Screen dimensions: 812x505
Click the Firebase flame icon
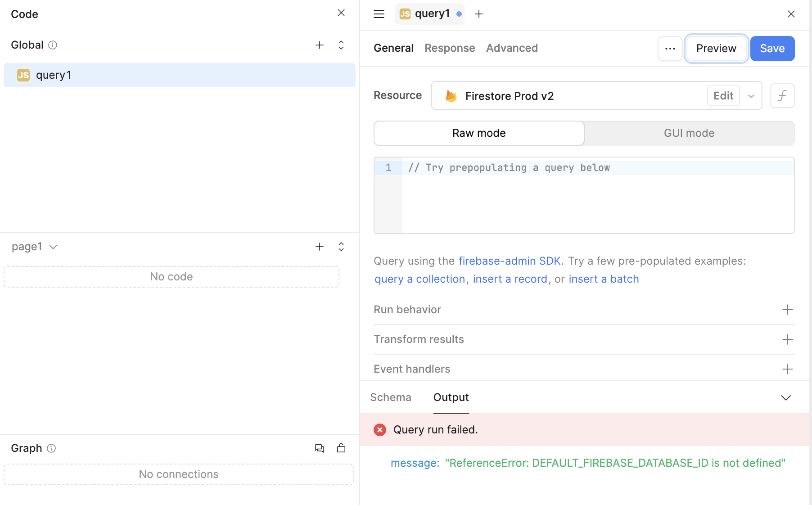pyautogui.click(x=451, y=96)
